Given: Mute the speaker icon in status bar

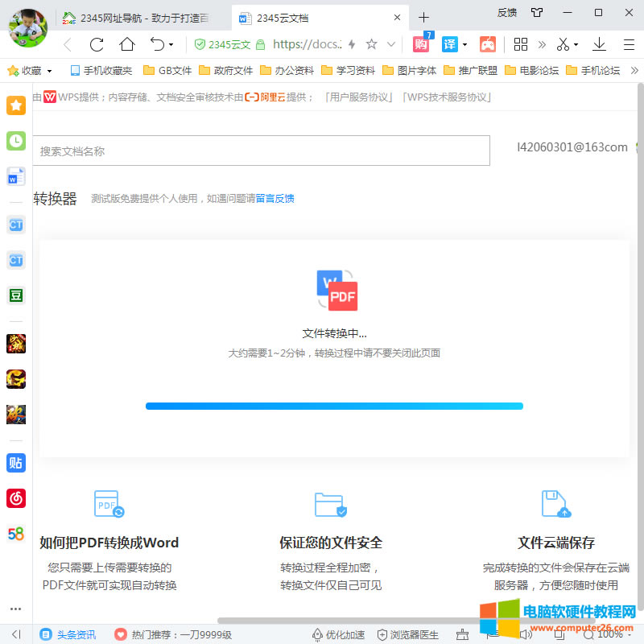Looking at the screenshot, I should point(526,634).
